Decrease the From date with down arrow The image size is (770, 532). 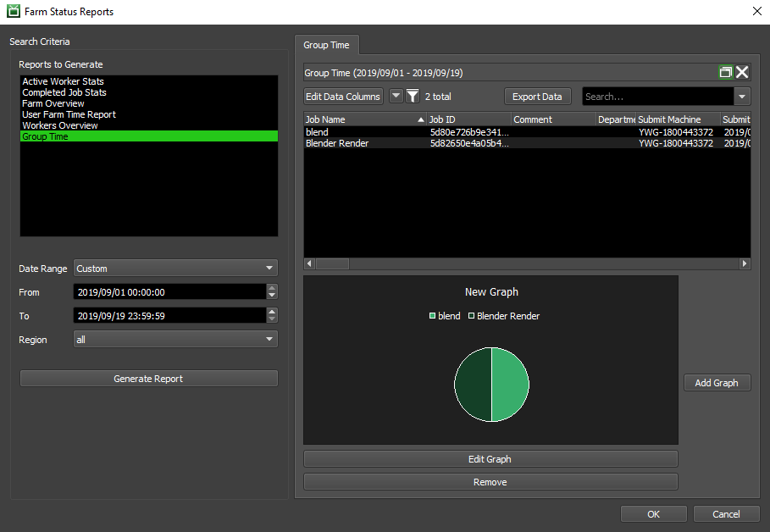point(272,296)
